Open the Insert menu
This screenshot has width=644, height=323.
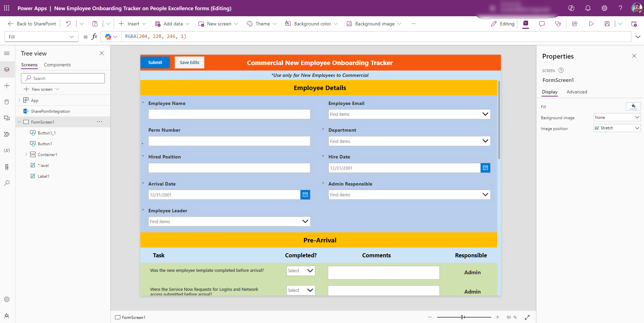[x=133, y=24]
